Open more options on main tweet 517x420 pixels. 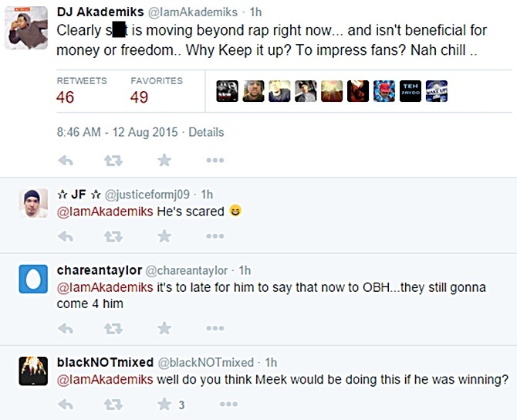pos(215,161)
